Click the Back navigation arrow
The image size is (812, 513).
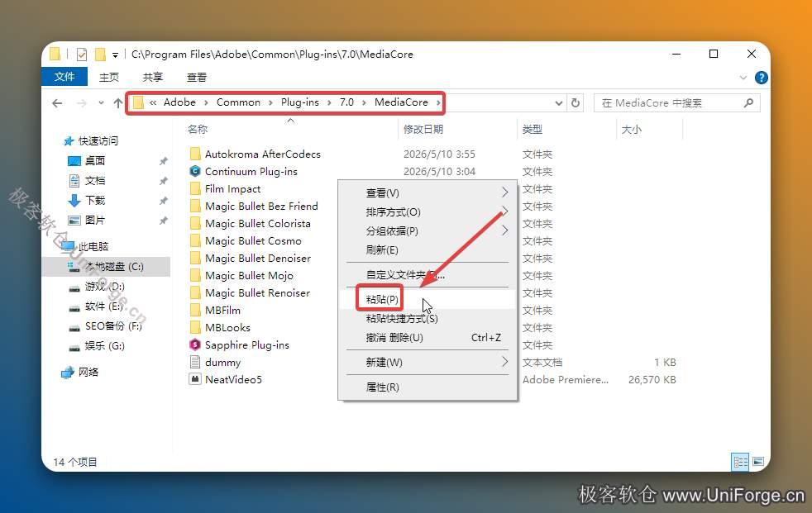pyautogui.click(x=58, y=103)
